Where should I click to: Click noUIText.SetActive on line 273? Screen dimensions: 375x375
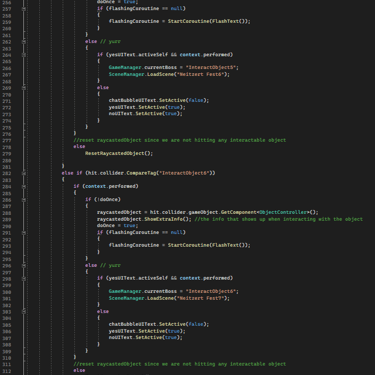tap(135, 113)
